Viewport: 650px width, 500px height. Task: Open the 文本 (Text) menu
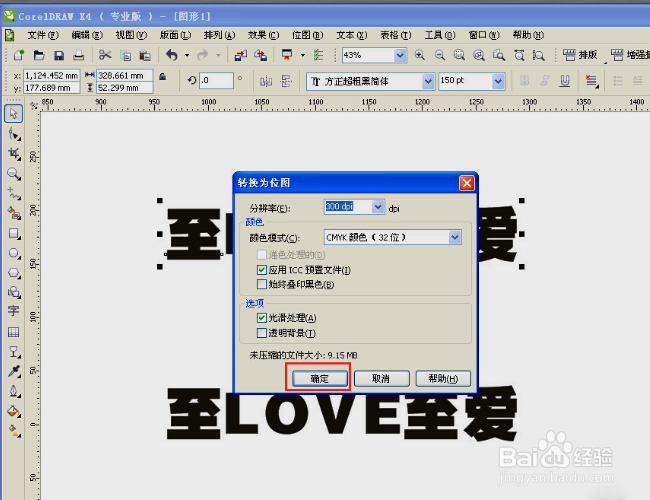[x=352, y=35]
